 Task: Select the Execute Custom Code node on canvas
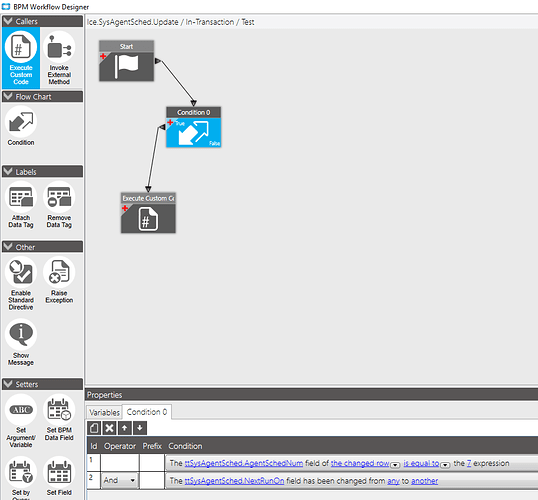(x=148, y=213)
